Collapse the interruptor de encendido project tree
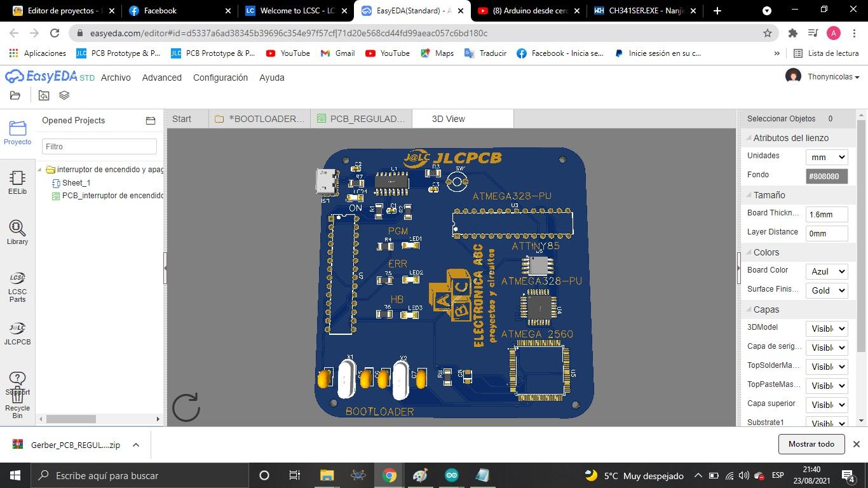Screen dimensions: 868x488 point(40,170)
